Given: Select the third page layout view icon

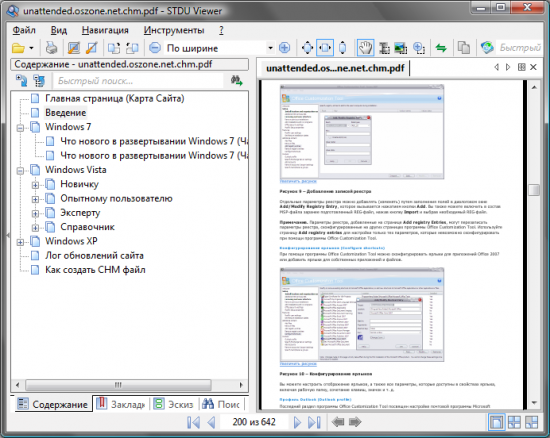Looking at the screenshot, I should (531, 422).
